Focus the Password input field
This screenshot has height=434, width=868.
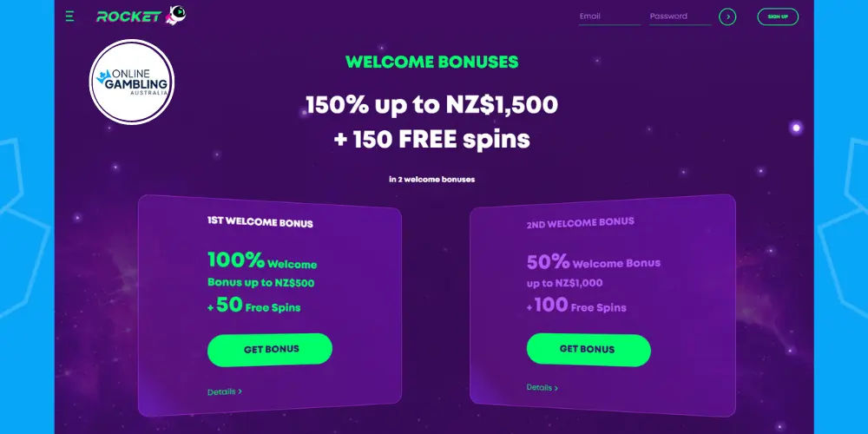coord(680,17)
